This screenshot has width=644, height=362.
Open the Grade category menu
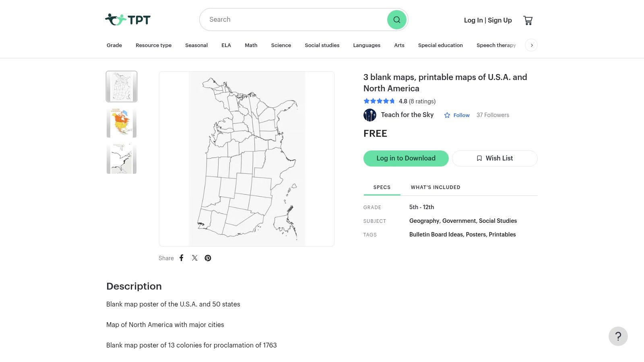click(x=114, y=45)
